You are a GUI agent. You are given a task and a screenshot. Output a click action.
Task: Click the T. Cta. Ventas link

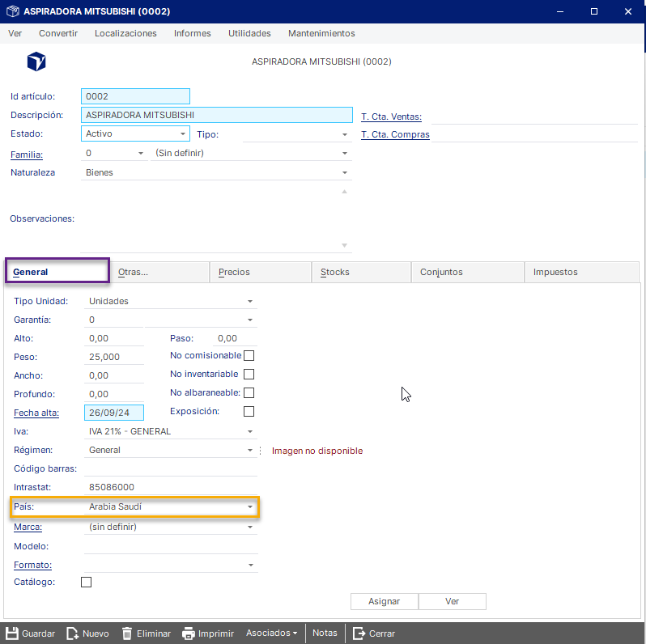point(391,117)
